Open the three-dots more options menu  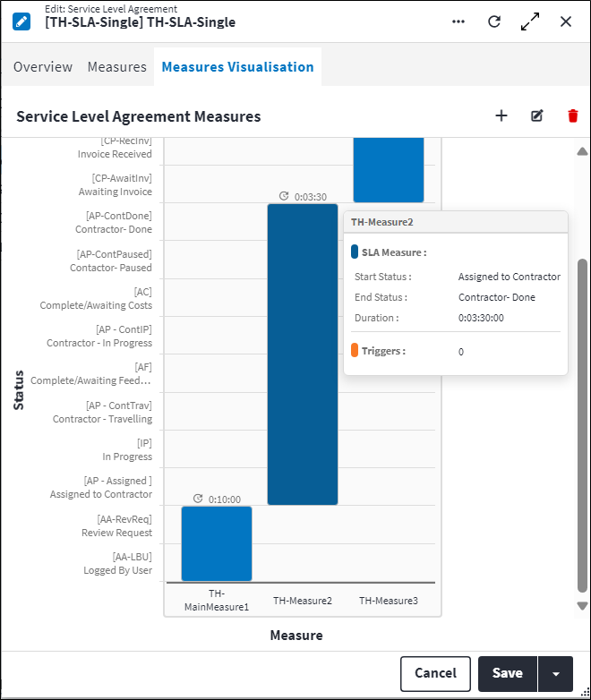[x=458, y=21]
